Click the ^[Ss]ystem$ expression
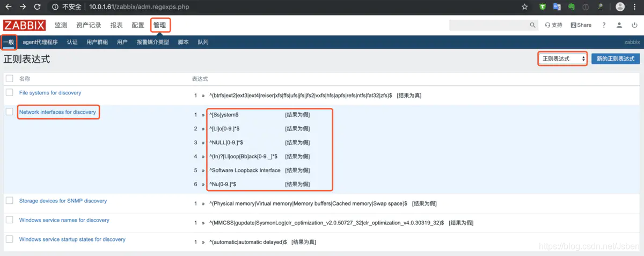 (x=224, y=115)
